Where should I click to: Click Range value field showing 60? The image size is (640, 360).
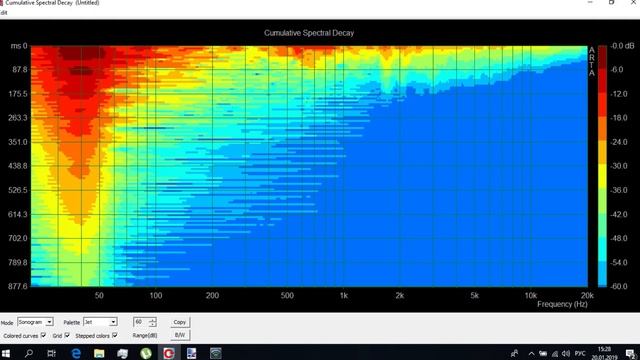pos(141,322)
